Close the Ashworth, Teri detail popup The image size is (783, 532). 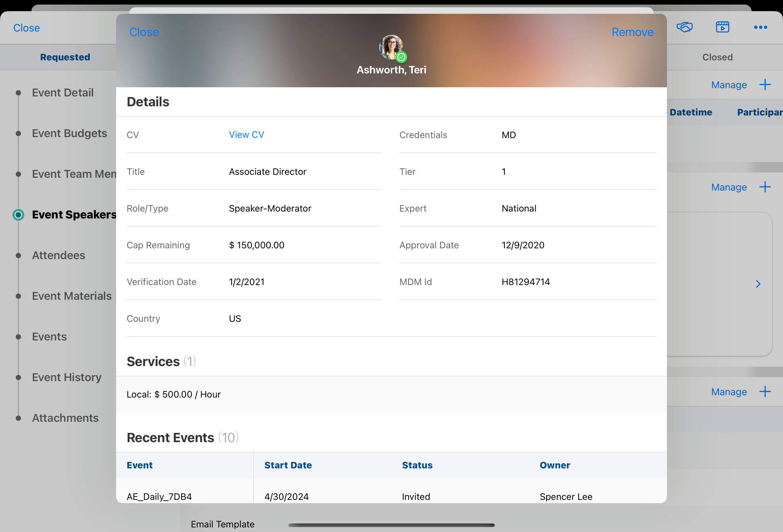[144, 32]
